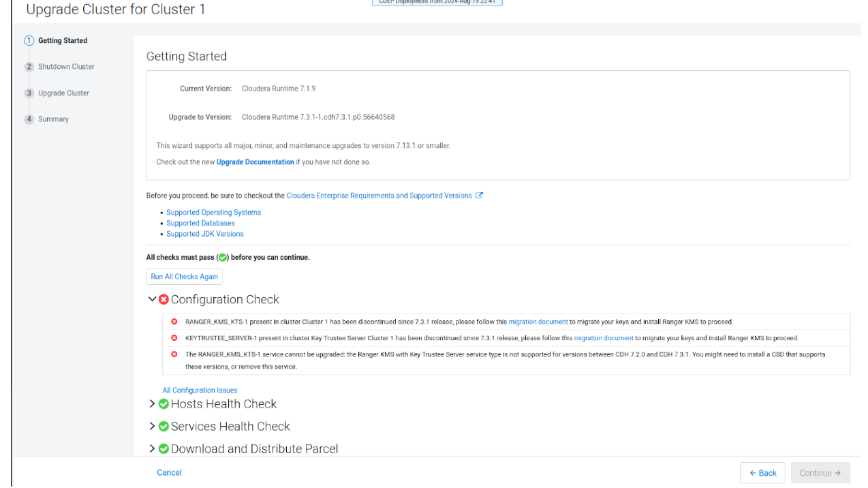This screenshot has width=868, height=488.
Task: Click the step 4 Summary number icon
Action: point(29,119)
